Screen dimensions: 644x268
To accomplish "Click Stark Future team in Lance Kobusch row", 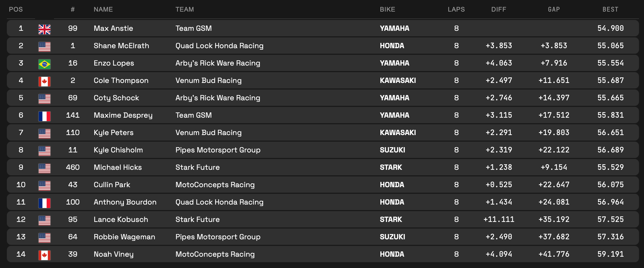I will 198,220.
